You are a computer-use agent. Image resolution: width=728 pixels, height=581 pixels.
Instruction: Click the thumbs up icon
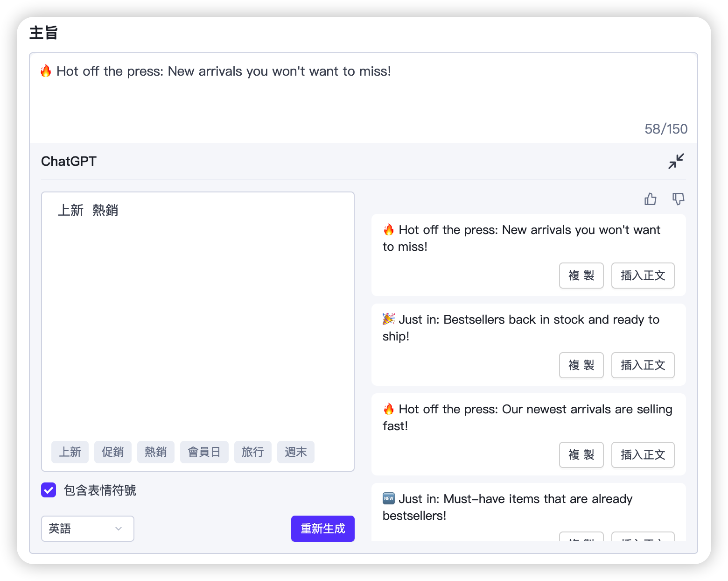pos(650,199)
